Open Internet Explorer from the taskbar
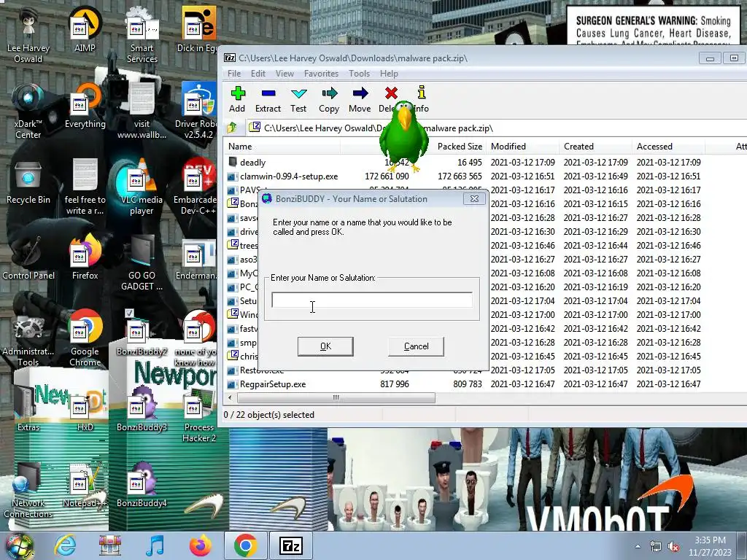Viewport: 747px width, 560px height. pyautogui.click(x=65, y=545)
